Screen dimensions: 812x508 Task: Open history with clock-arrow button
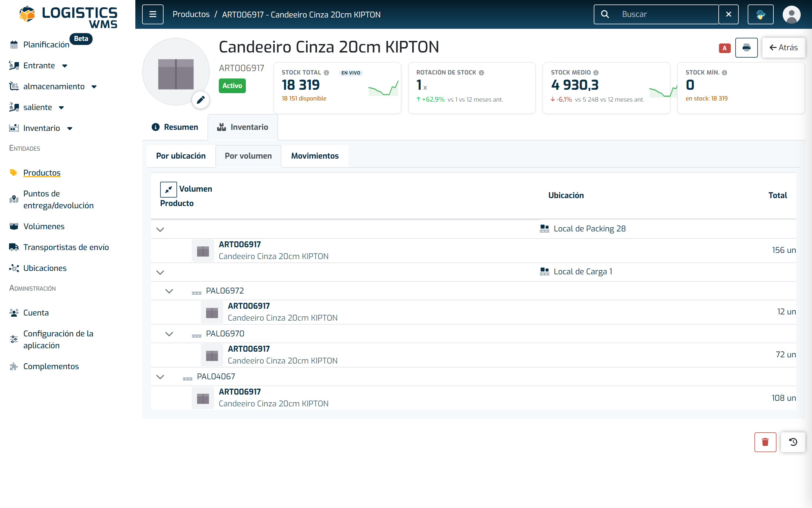[x=793, y=442]
